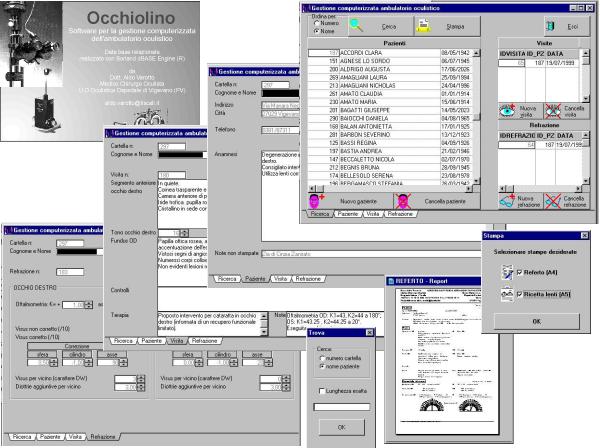Click the Oftalmometria K stepper arrows
Viewport: 600px width, 448px height.
(88, 305)
